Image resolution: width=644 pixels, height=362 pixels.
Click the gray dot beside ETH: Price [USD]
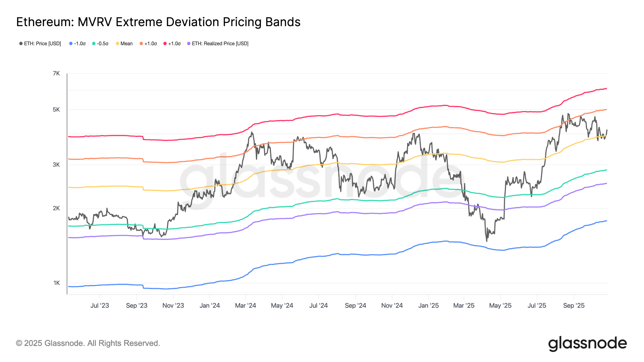21,44
